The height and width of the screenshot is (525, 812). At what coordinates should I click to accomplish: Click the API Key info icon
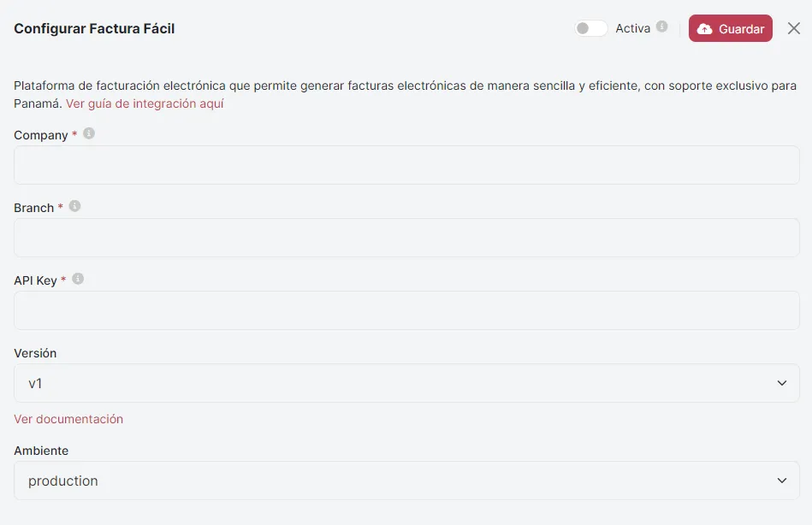[78, 280]
